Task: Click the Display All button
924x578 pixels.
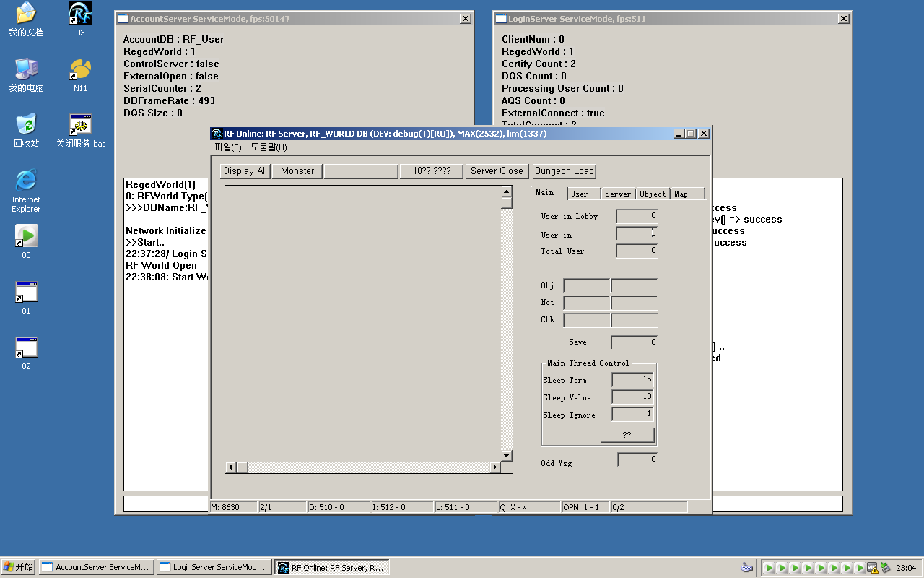Action: click(245, 171)
